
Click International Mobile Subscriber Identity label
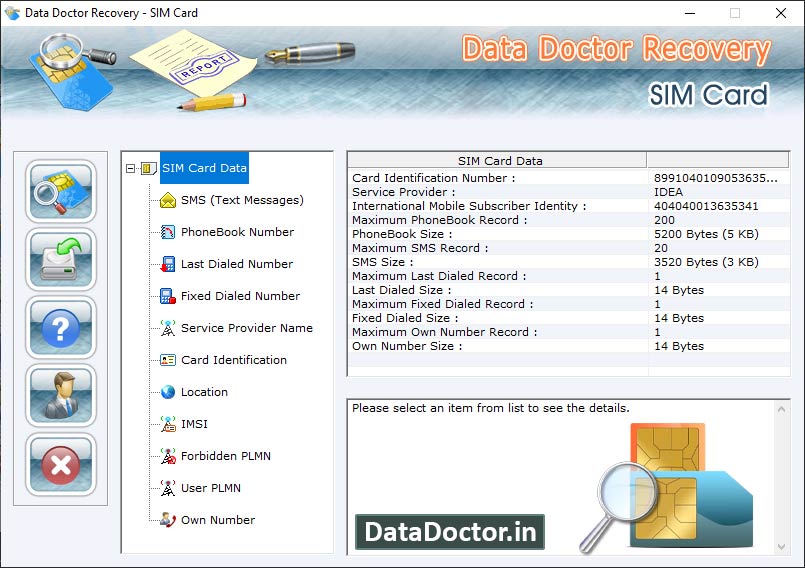click(469, 206)
